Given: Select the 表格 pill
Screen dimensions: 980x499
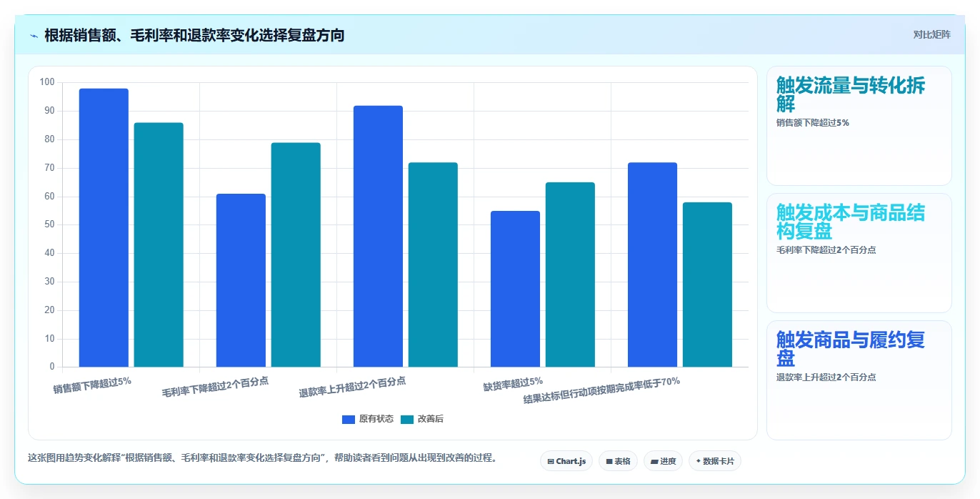Looking at the screenshot, I should click(618, 461).
